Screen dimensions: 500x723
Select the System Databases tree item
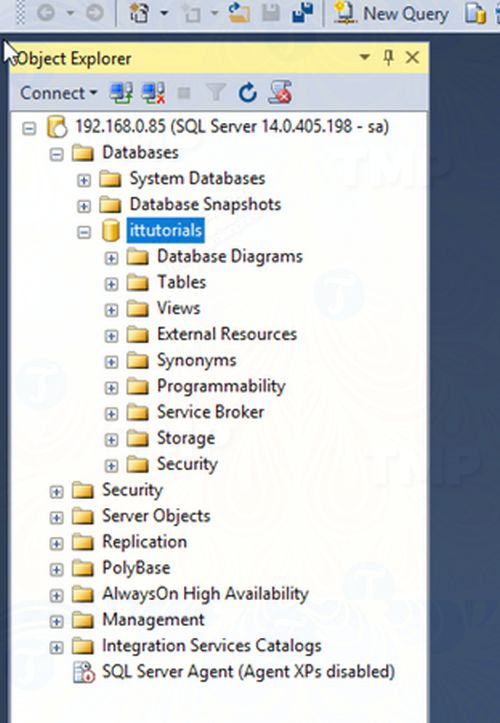[197, 178]
